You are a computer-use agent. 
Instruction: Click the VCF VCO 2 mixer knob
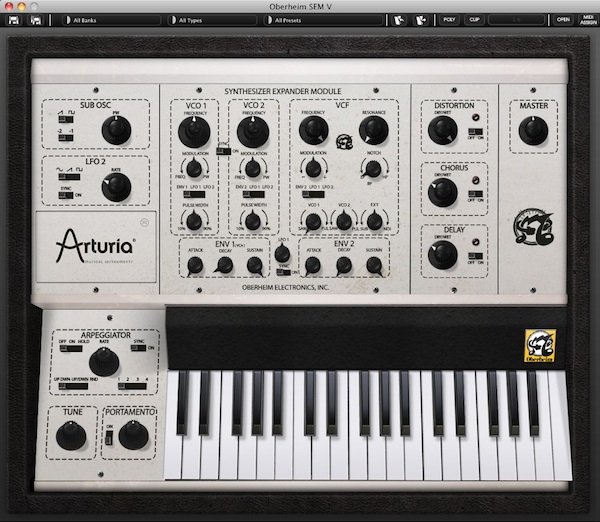(x=344, y=222)
